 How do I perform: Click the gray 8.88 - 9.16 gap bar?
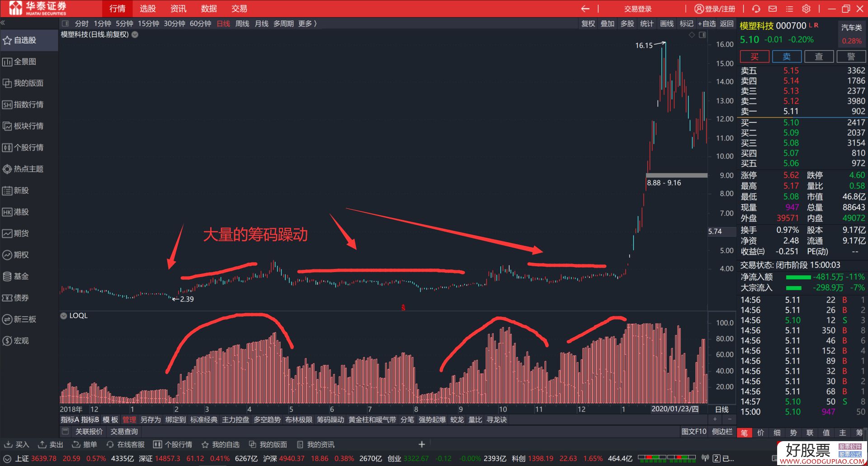(x=676, y=175)
